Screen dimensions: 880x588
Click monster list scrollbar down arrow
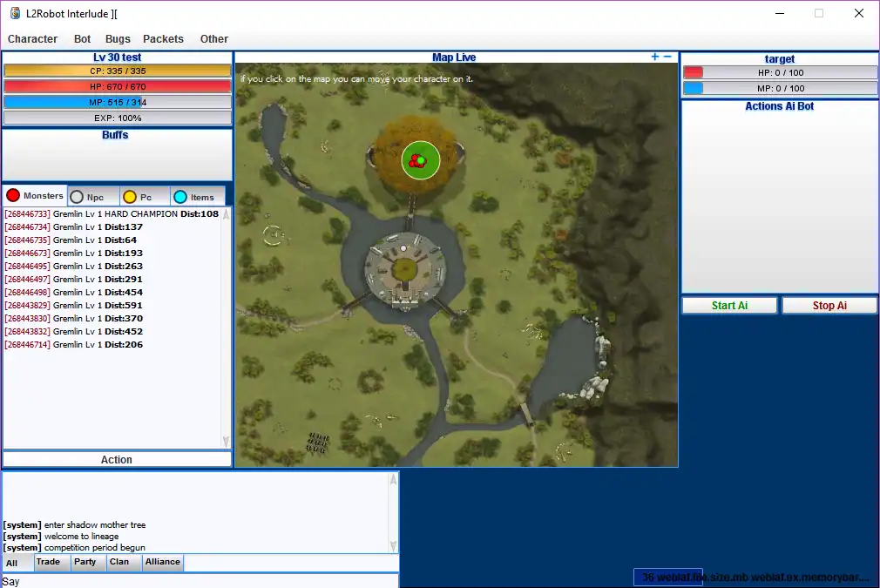[x=227, y=442]
